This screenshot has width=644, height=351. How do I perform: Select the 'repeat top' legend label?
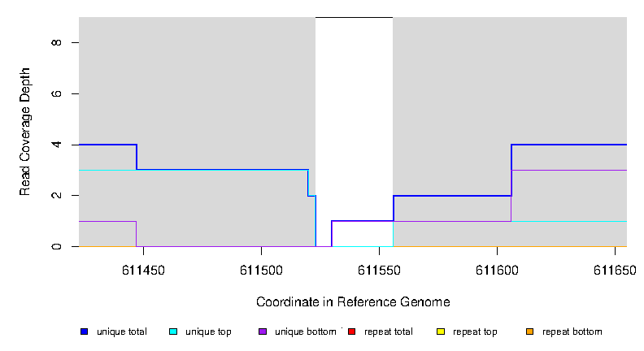point(476,331)
